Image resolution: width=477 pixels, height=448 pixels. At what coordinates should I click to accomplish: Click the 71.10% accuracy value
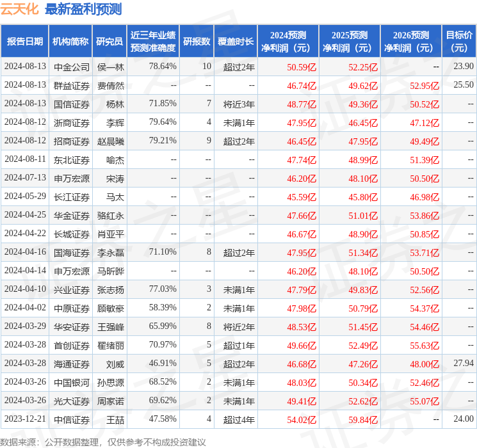tap(163, 252)
